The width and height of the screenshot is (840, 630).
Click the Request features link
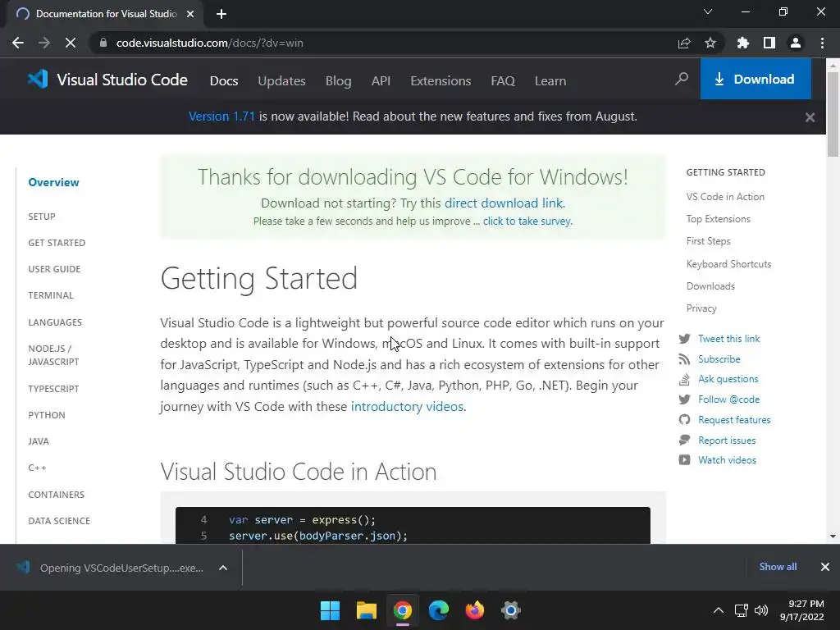(734, 420)
